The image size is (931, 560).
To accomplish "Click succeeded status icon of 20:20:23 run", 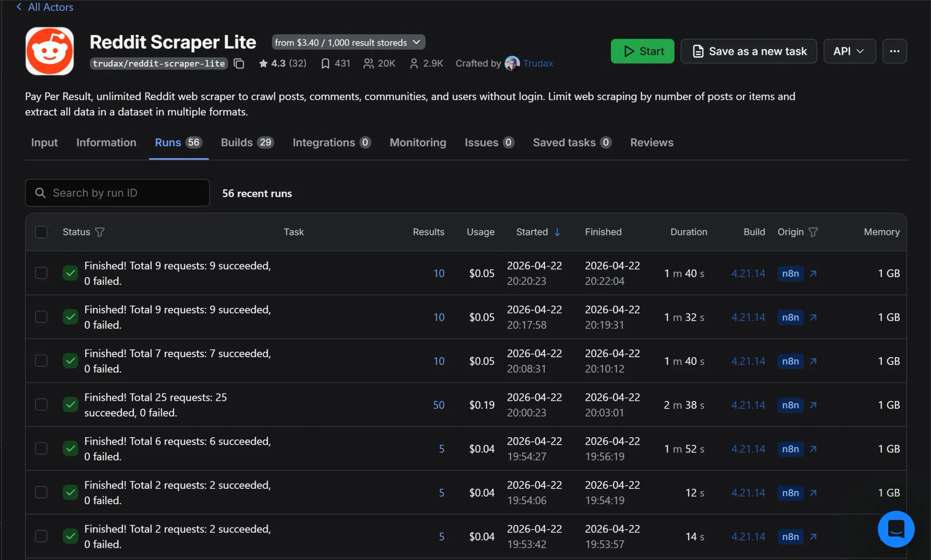I will click(x=70, y=273).
